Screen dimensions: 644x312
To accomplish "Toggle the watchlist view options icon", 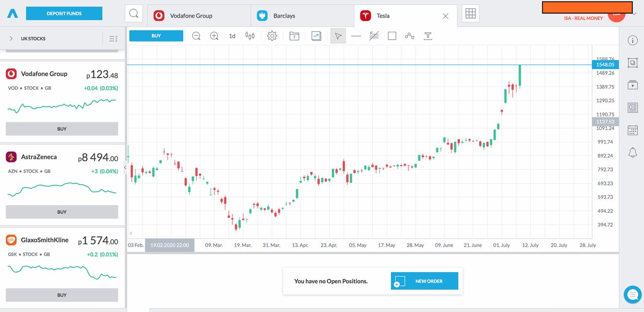I will click(x=113, y=38).
